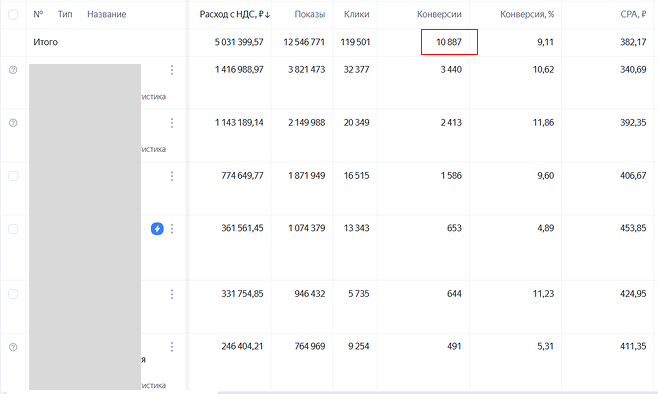
Task: Open three-dot menu for 361 561,45 campaign
Action: [172, 229]
